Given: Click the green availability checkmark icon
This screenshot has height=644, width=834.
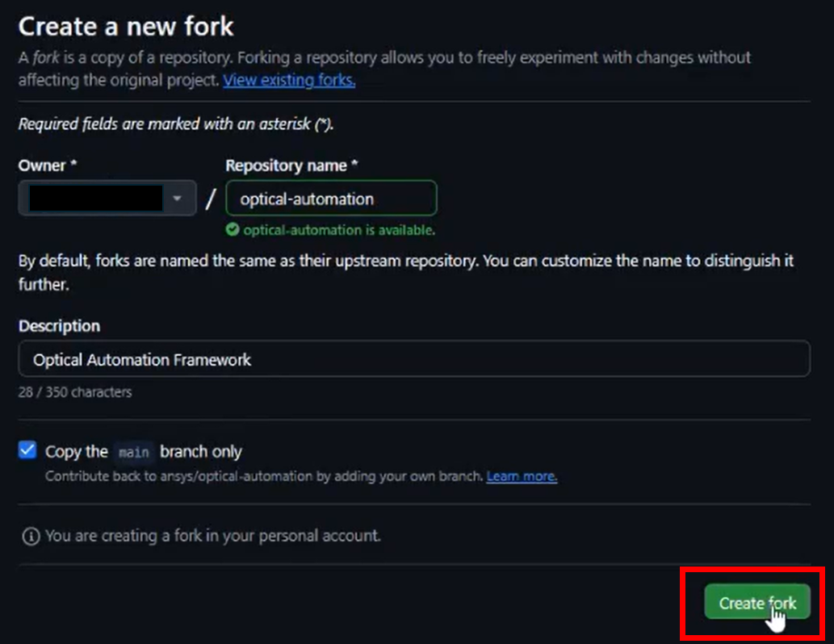Looking at the screenshot, I should pos(233,230).
